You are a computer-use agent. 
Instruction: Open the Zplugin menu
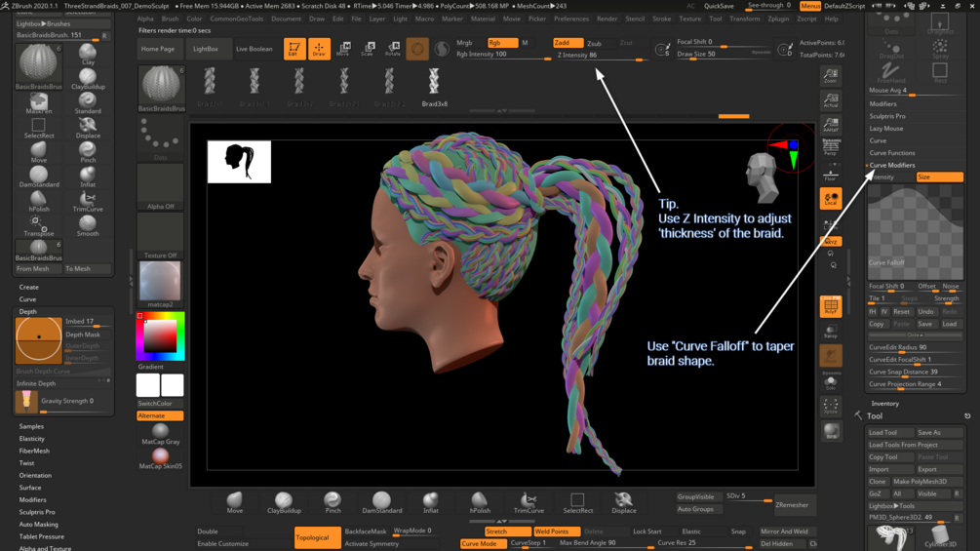click(778, 19)
